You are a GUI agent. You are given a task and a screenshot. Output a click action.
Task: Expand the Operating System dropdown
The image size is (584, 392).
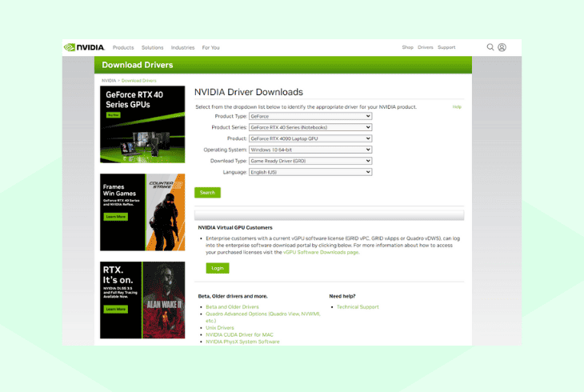point(310,150)
